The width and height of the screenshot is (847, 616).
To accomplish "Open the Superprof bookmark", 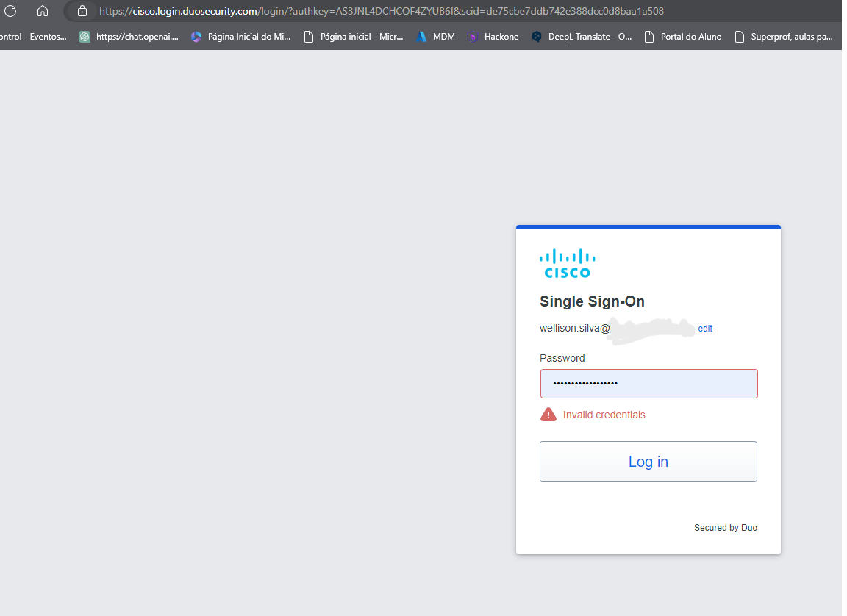I will click(784, 36).
